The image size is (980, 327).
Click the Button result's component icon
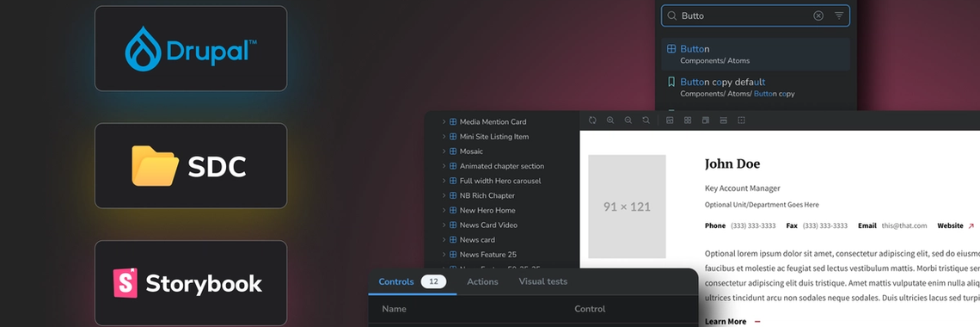click(671, 49)
